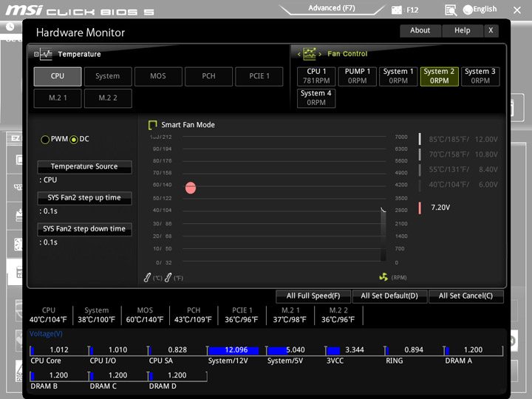This screenshot has width=532, height=399.
Task: Open the About dialog
Action: click(420, 30)
